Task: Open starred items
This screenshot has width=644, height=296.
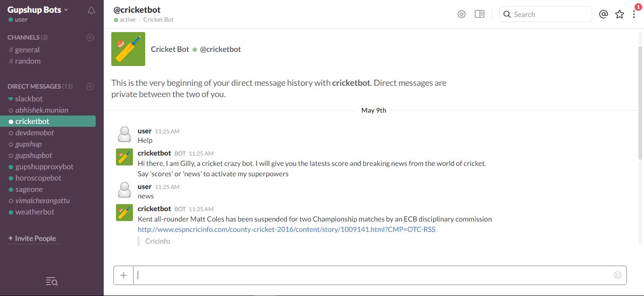Action: pos(619,14)
